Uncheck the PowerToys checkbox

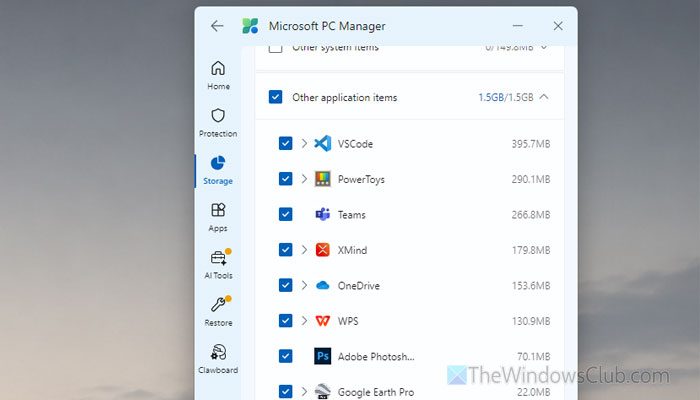[286, 179]
